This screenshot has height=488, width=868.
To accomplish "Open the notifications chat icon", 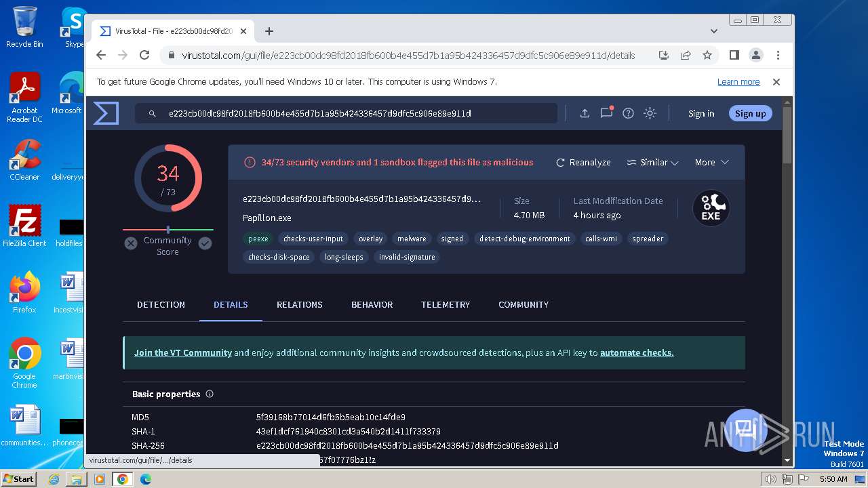I will click(x=606, y=113).
